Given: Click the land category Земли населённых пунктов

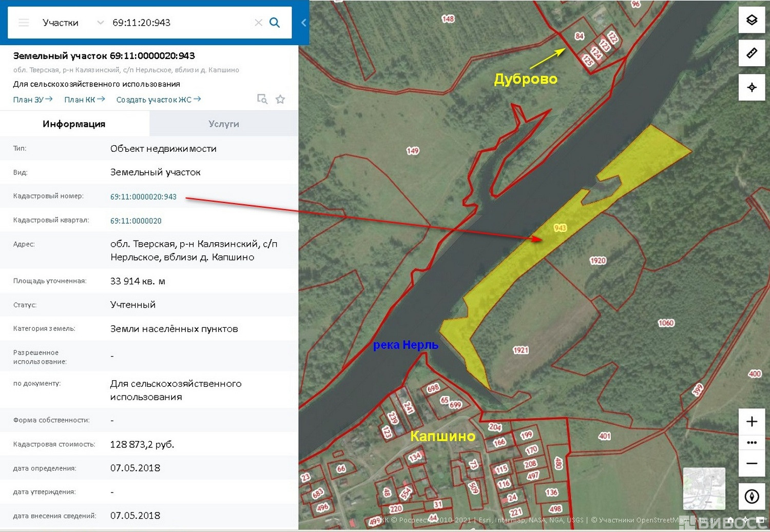Looking at the screenshot, I should click(174, 329).
